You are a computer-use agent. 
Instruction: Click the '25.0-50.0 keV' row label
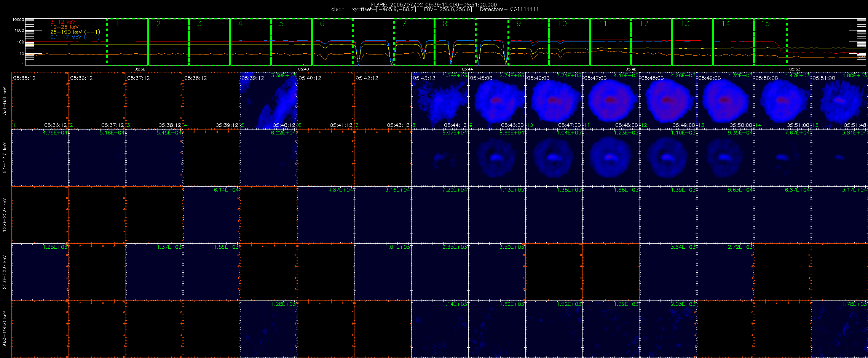click(5, 272)
